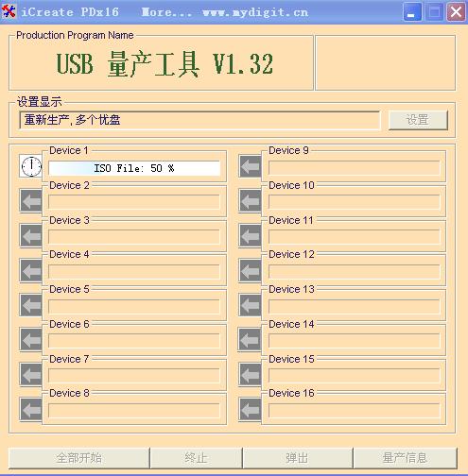Image resolution: width=468 pixels, height=476 pixels.
Task: Click the 弹出 eject button
Action: click(298, 458)
